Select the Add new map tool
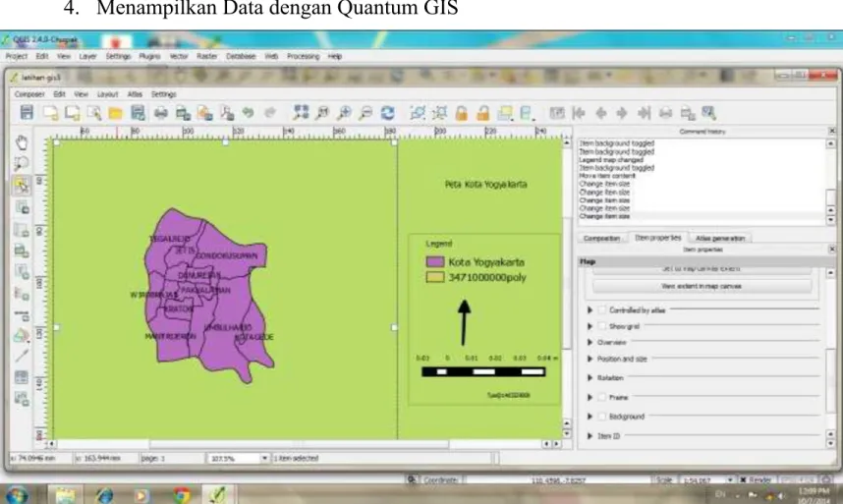843x504 pixels. pyautogui.click(x=22, y=230)
